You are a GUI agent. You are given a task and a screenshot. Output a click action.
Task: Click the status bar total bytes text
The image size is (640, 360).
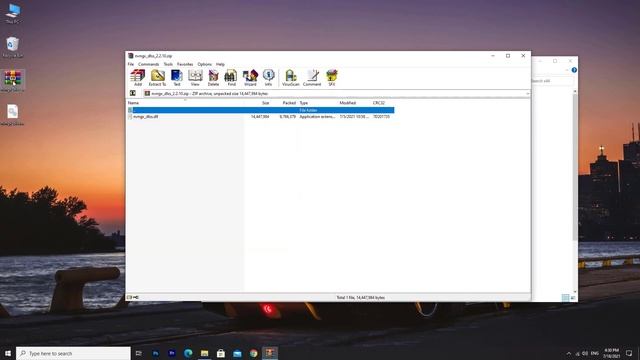pyautogui.click(x=360, y=298)
